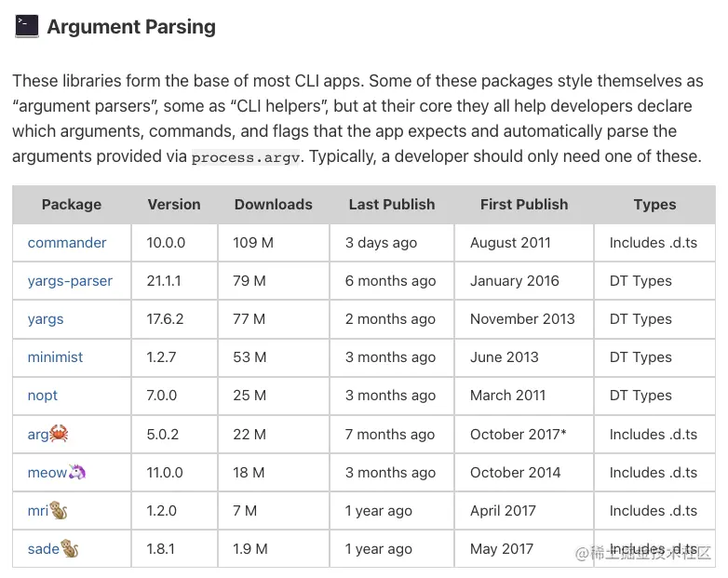Click the terminal icon beside Argument Parsing
The height and width of the screenshot is (578, 728).
click(x=26, y=25)
